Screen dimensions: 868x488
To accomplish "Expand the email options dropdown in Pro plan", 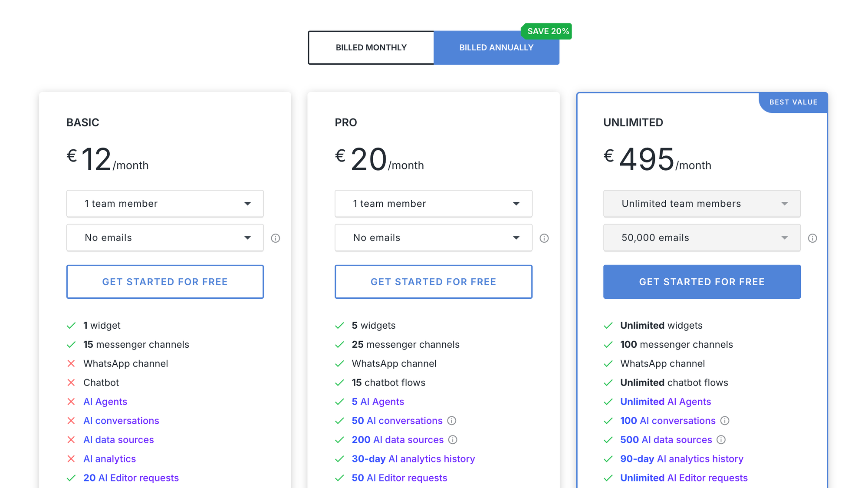I will tap(433, 237).
